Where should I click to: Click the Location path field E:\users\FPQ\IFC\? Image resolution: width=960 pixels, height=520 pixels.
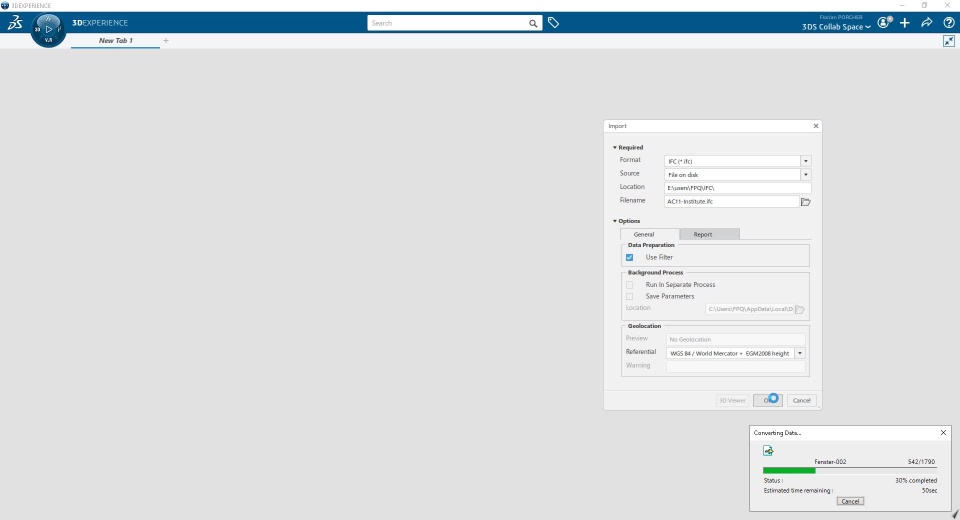coord(737,188)
